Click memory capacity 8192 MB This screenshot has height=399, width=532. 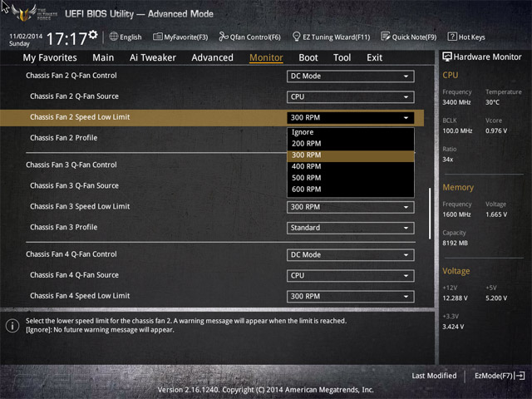pos(455,243)
